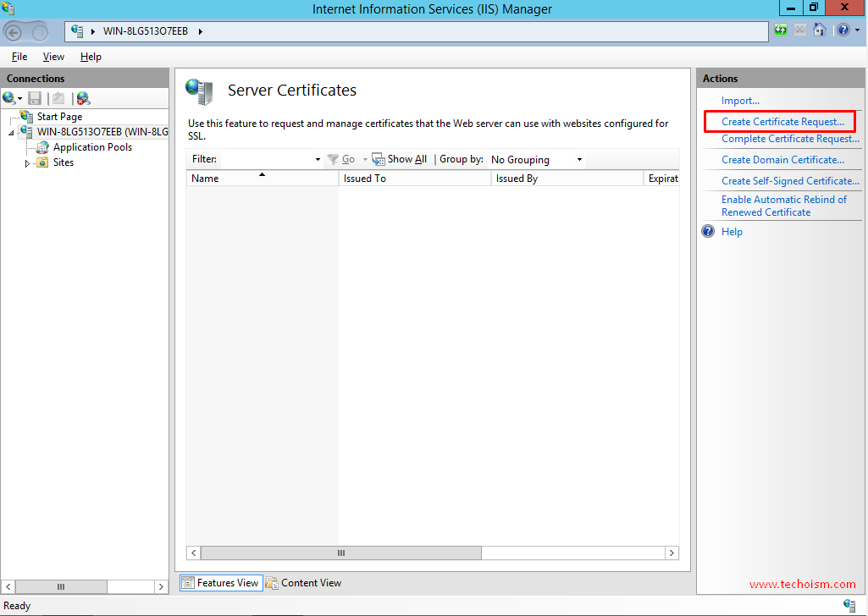Screen dimensions: 868x616
Task: Click Complete Certificate Request... link
Action: pos(790,139)
